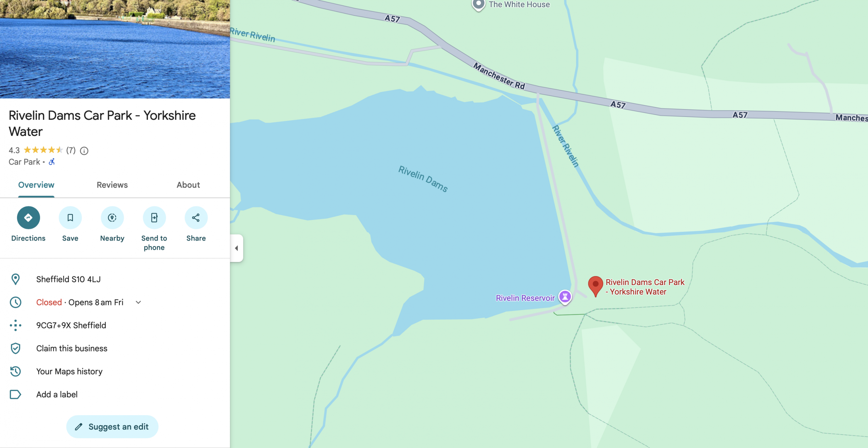This screenshot has height=448, width=868.
Task: Click the rating info icon
Action: click(84, 150)
